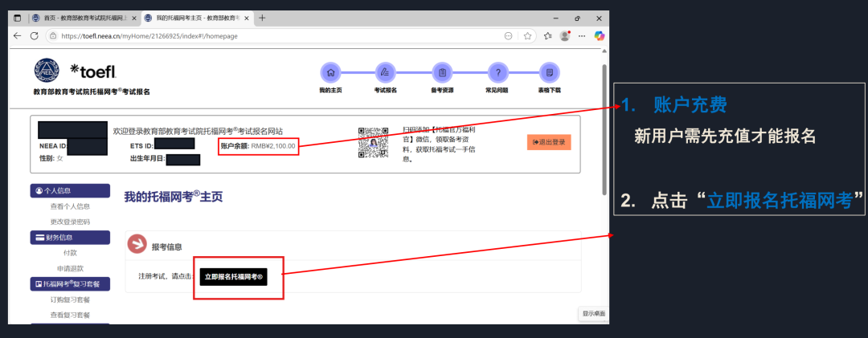Open the 备考资源 navigation icon

[x=442, y=72]
